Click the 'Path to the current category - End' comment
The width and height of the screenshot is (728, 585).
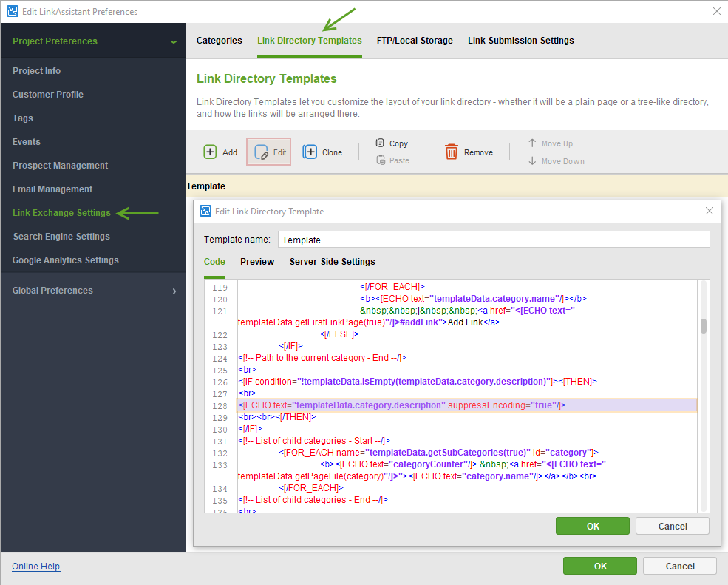point(322,358)
